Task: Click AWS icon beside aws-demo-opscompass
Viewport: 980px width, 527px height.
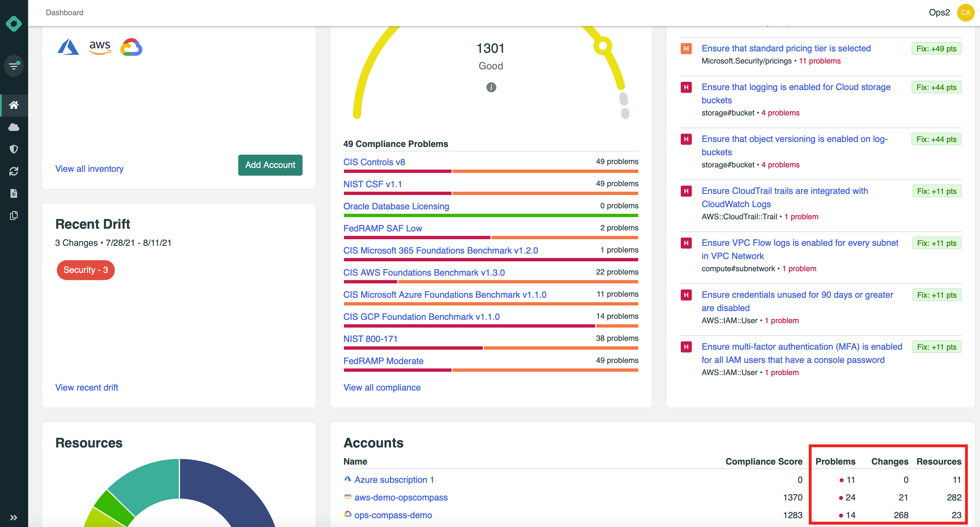Action: point(347,497)
